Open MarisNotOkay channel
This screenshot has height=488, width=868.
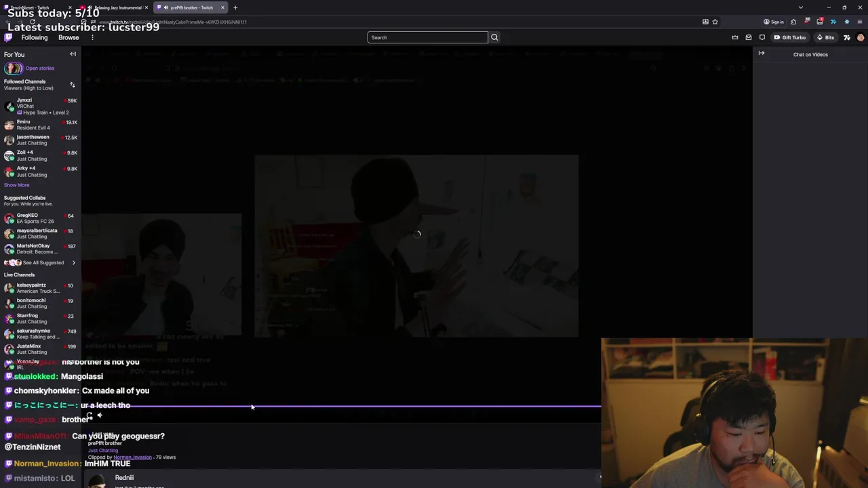click(x=41, y=249)
